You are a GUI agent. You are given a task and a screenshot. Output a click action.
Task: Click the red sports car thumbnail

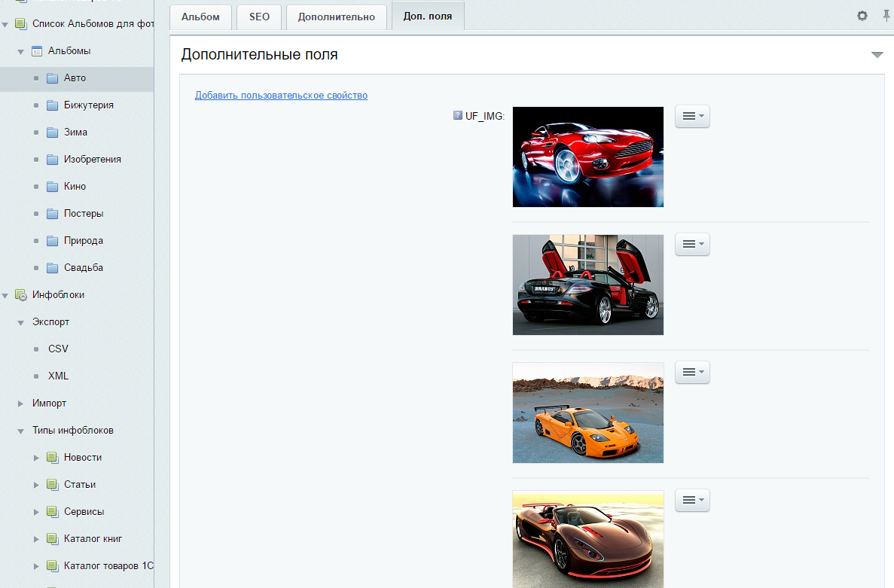(587, 157)
